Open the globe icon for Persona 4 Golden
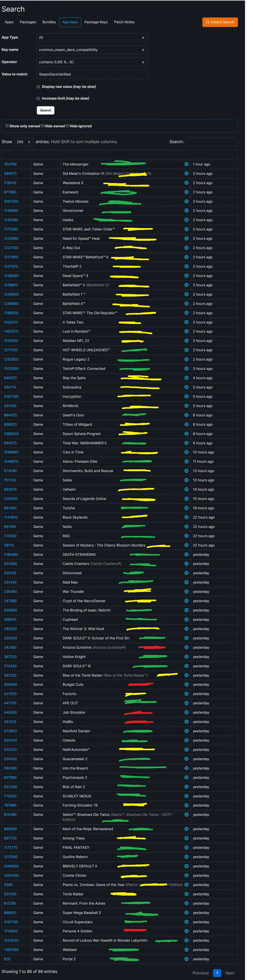This screenshot has width=253, height=980. (x=186, y=931)
